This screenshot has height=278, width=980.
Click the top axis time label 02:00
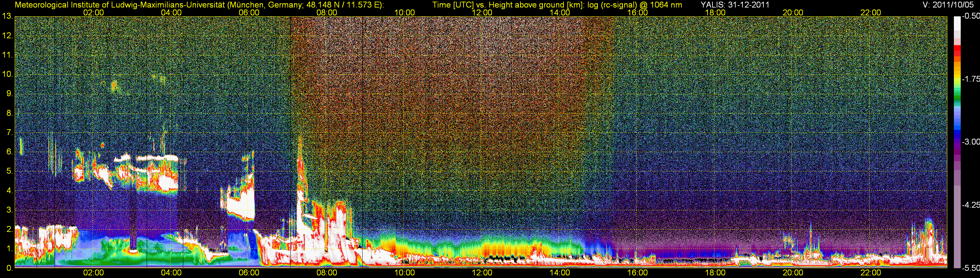pos(93,12)
